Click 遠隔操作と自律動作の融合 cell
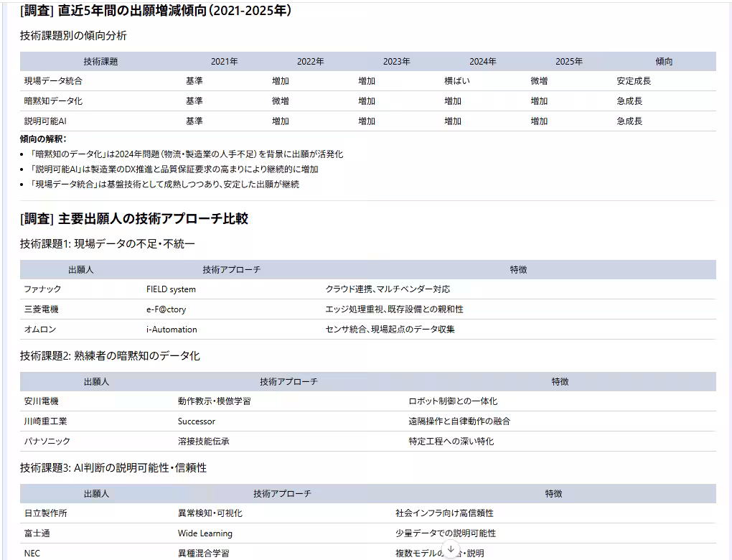732x560 pixels. 459,421
